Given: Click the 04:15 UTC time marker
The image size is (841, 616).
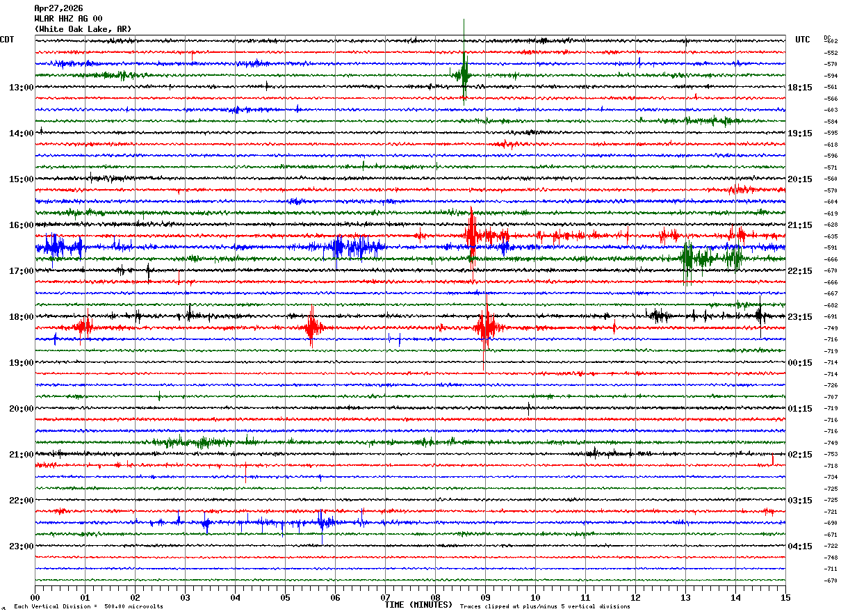Looking at the screenshot, I should click(x=799, y=546).
